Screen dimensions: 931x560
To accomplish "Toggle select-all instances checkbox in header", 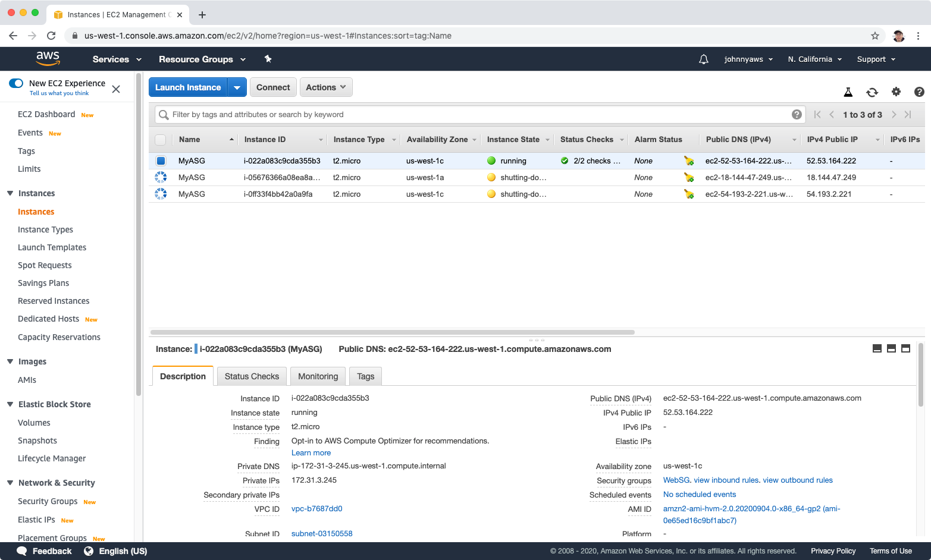I will point(160,140).
